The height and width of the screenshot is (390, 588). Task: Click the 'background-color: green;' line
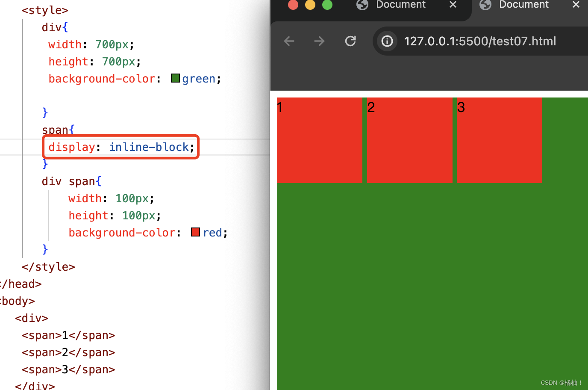pos(135,79)
